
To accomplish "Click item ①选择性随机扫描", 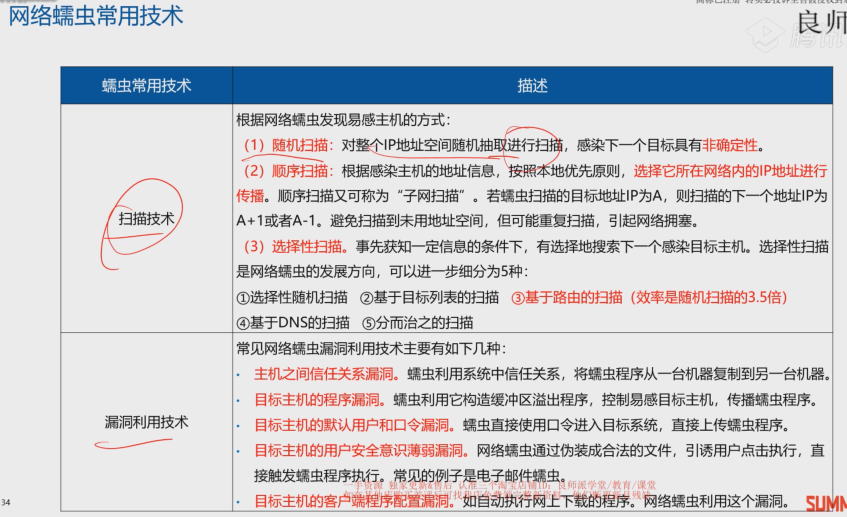I will (292, 296).
